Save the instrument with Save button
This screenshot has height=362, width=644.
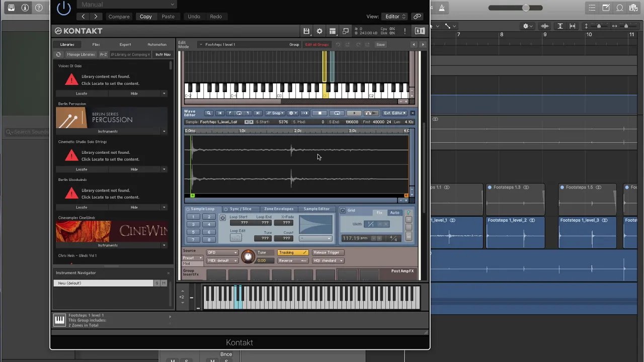[380, 44]
